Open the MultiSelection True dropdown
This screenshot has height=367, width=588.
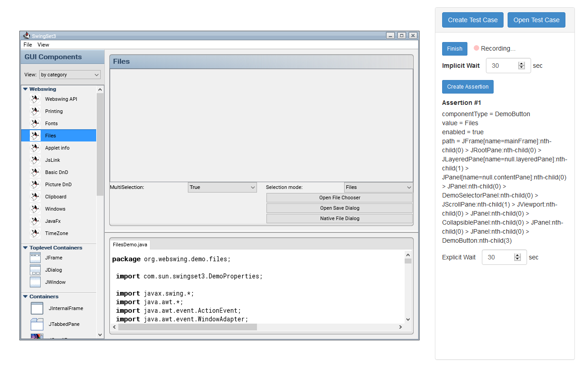[222, 187]
